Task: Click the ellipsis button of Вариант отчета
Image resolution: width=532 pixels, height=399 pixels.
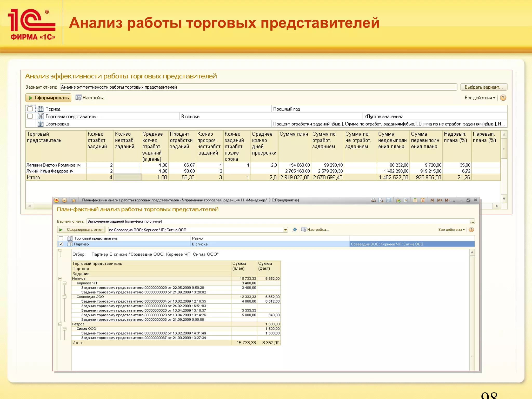Action: pos(472,221)
